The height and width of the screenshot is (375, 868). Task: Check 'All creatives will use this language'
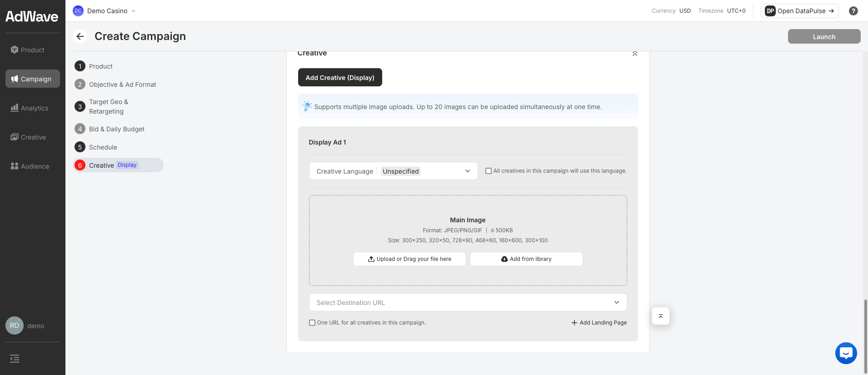(x=489, y=171)
